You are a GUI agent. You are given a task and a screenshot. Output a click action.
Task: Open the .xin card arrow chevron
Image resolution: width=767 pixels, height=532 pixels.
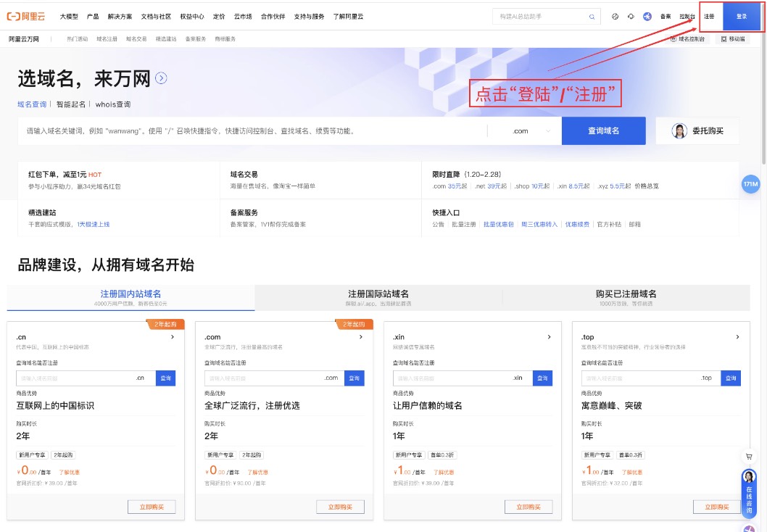550,337
